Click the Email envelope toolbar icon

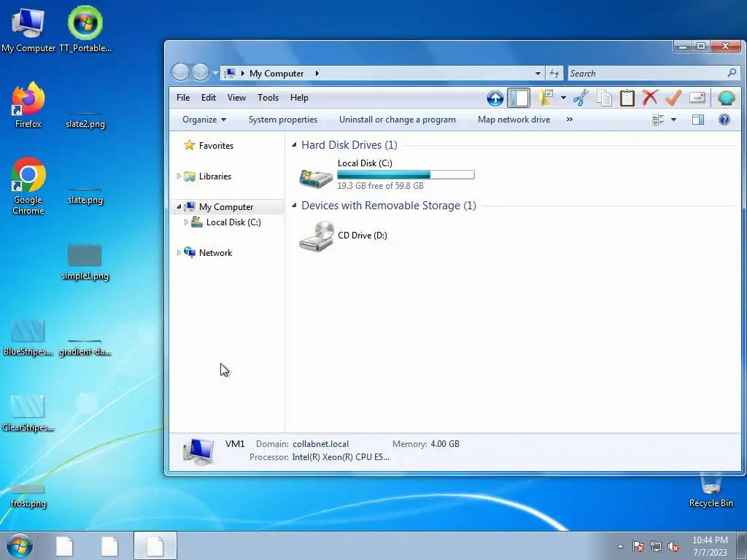(697, 97)
